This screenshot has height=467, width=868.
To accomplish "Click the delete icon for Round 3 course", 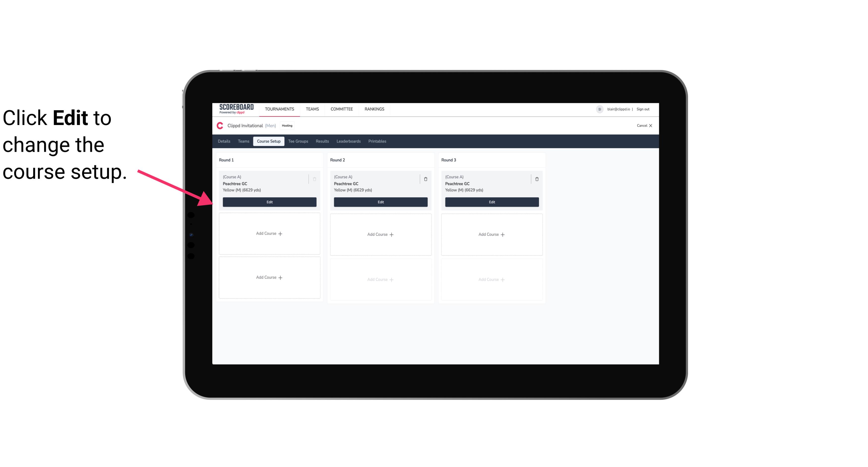I will [536, 179].
